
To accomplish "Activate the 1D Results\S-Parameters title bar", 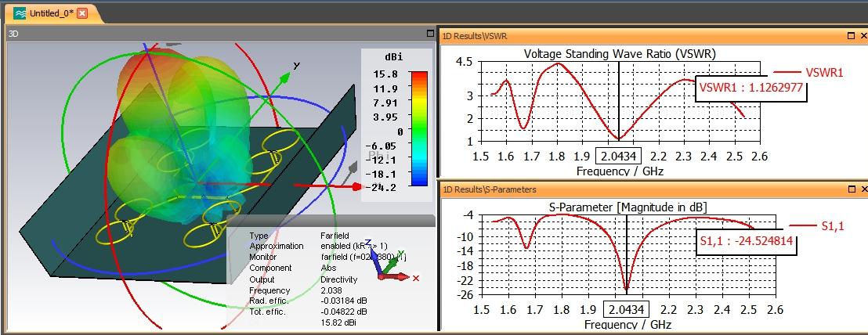I will (x=627, y=189).
